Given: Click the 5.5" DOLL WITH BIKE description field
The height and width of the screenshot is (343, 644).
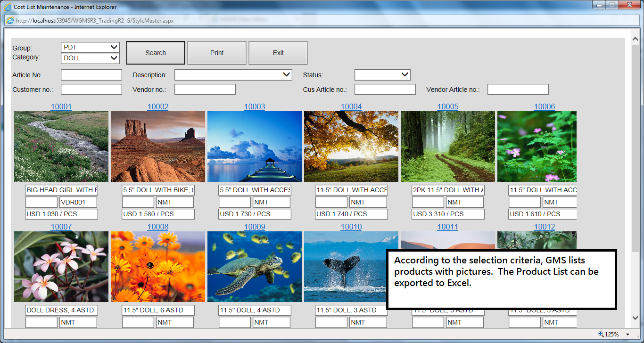Looking at the screenshot, I should click(x=158, y=190).
